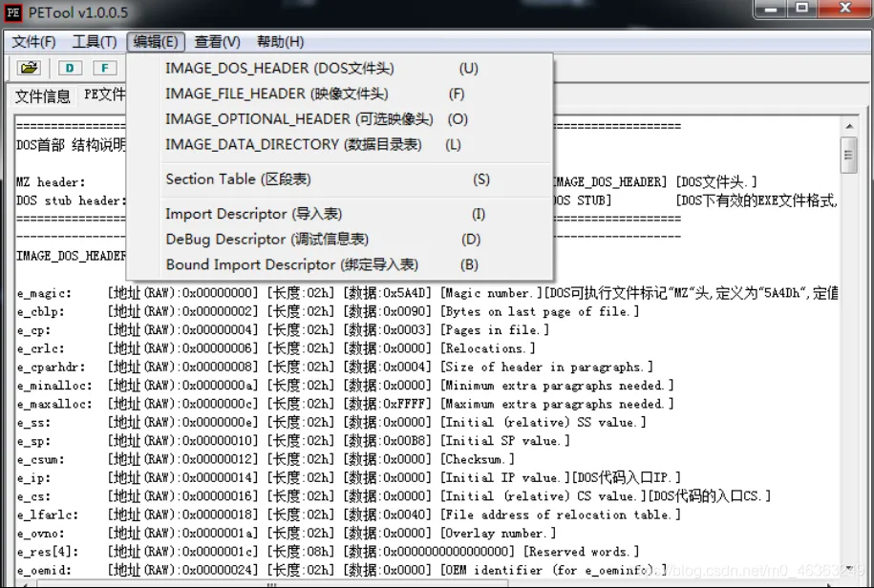This screenshot has height=588, width=874.
Task: Click the DOS首部 结构说明 heading text
Action: pos(72,145)
